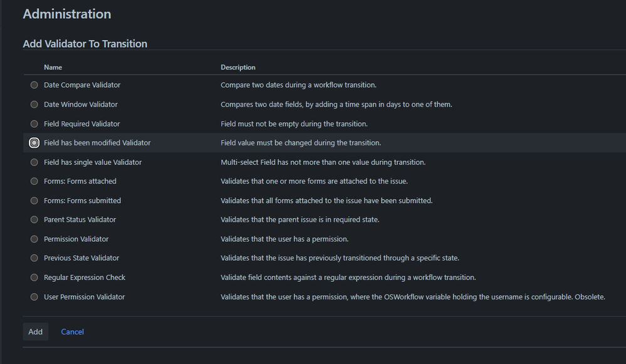
Task: Cancel adding the validator
Action: pyautogui.click(x=72, y=331)
